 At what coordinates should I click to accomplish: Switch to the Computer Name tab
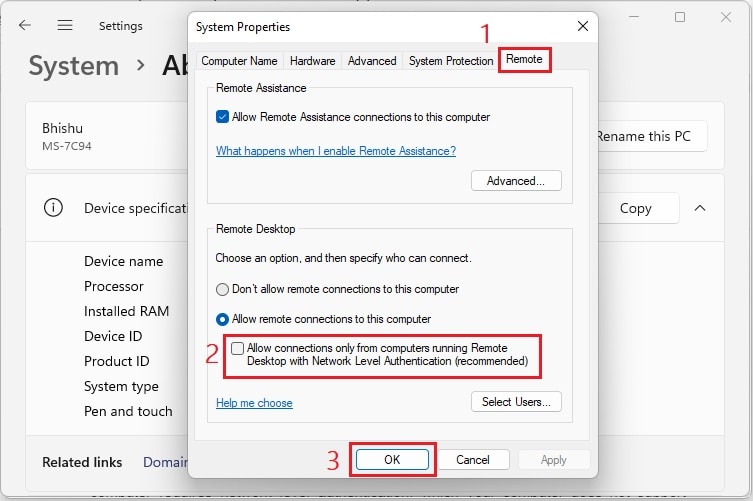click(x=239, y=61)
